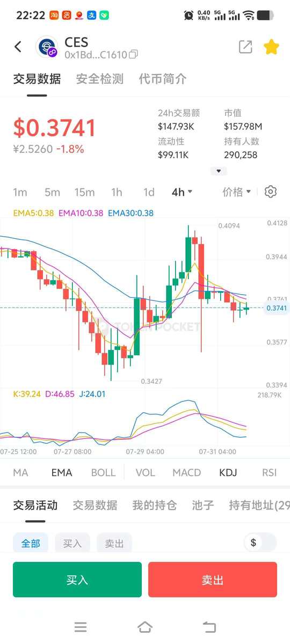290x644 pixels.
Task: Tap the CES token logo
Action: pos(47,47)
